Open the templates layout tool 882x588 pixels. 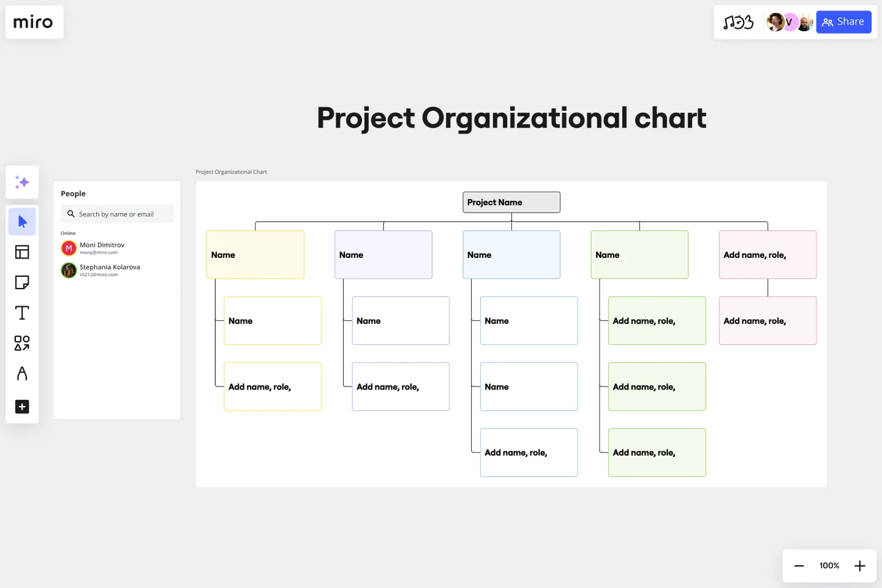(22, 252)
